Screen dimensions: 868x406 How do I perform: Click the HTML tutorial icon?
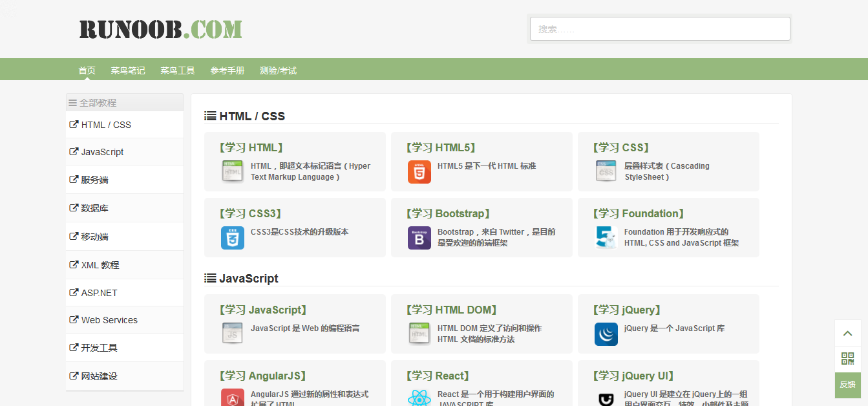pos(233,171)
